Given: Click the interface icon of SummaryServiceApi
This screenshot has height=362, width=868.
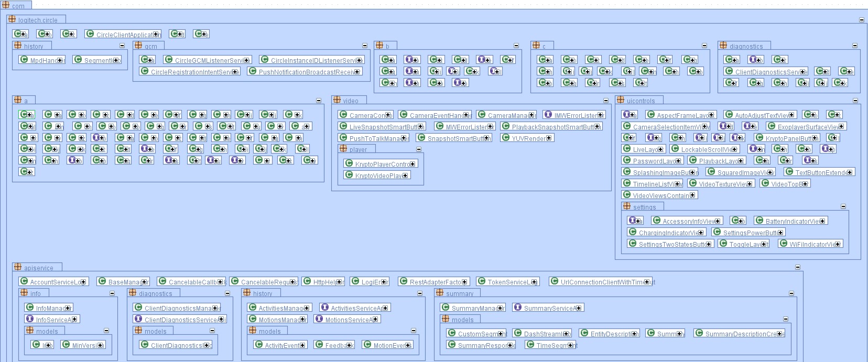Looking at the screenshot, I should (517, 307).
